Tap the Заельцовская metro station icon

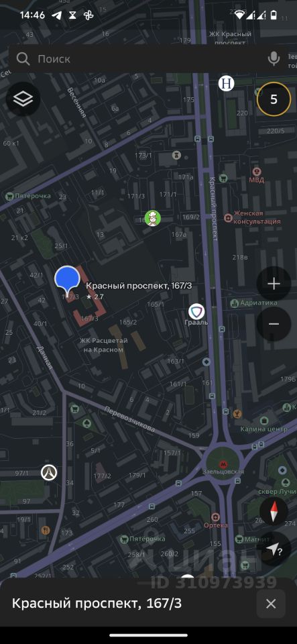(223, 465)
